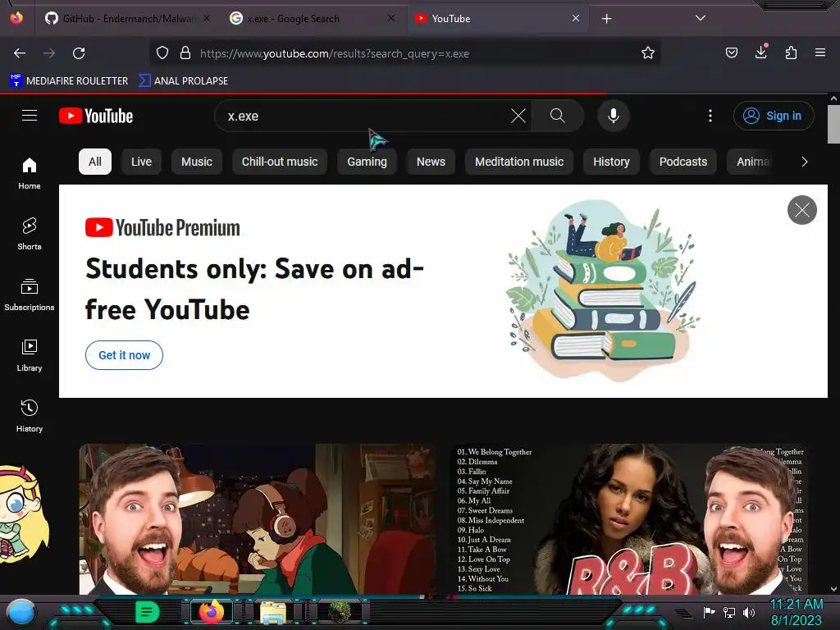The width and height of the screenshot is (840, 630).
Task: Sign in to YouTube
Action: [774, 116]
